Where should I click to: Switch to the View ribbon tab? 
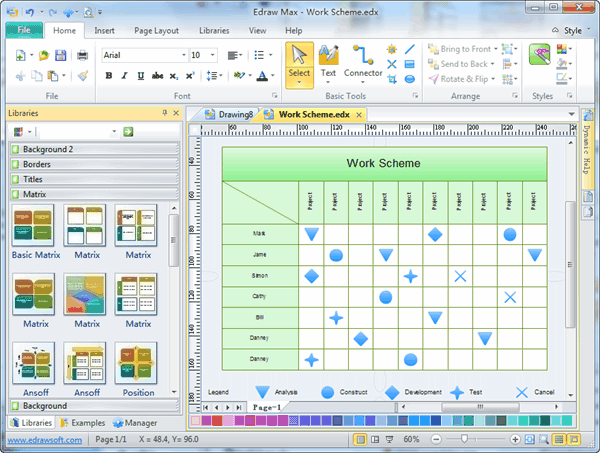(257, 31)
